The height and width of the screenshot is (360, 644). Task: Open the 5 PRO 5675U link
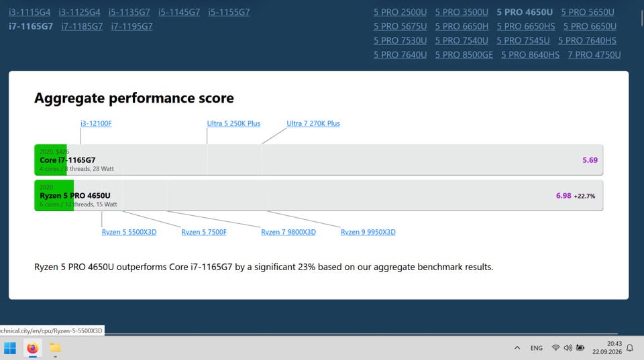tap(400, 26)
